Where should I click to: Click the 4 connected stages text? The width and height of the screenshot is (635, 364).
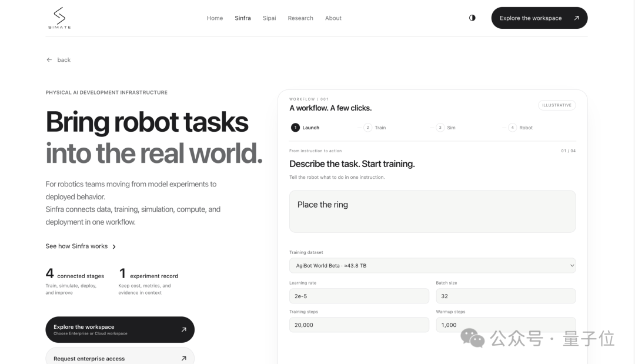[x=75, y=274]
